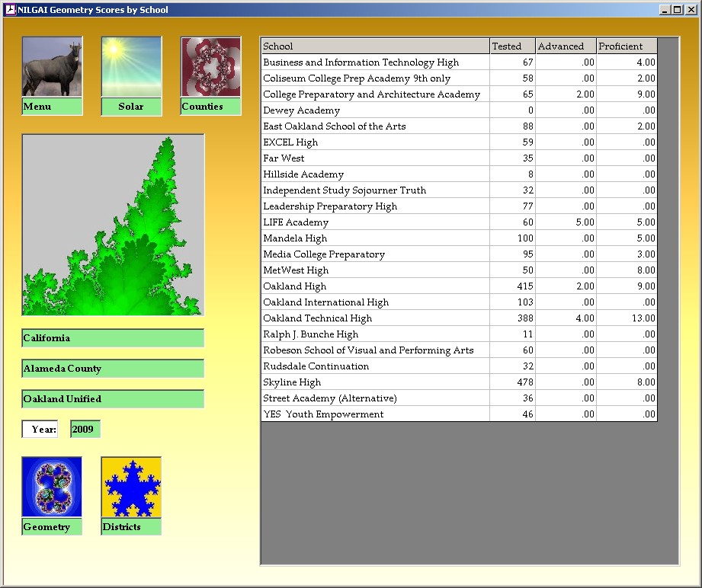Sort by the School column header
Image resolution: width=702 pixels, height=588 pixels.
pyautogui.click(x=374, y=46)
